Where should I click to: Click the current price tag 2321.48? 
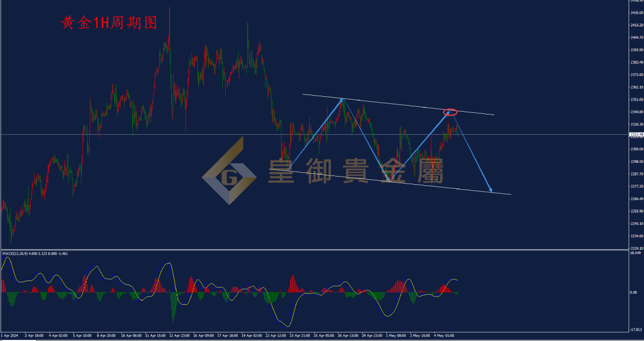click(x=636, y=134)
